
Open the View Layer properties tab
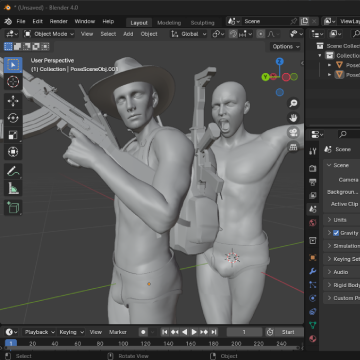click(312, 195)
